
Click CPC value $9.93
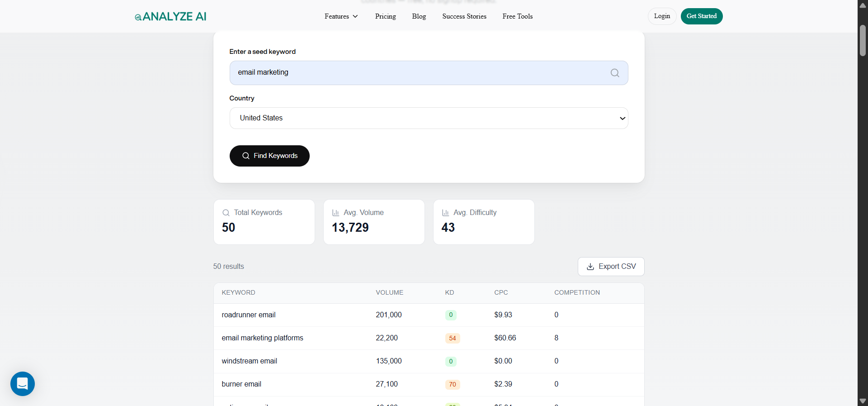pyautogui.click(x=503, y=315)
